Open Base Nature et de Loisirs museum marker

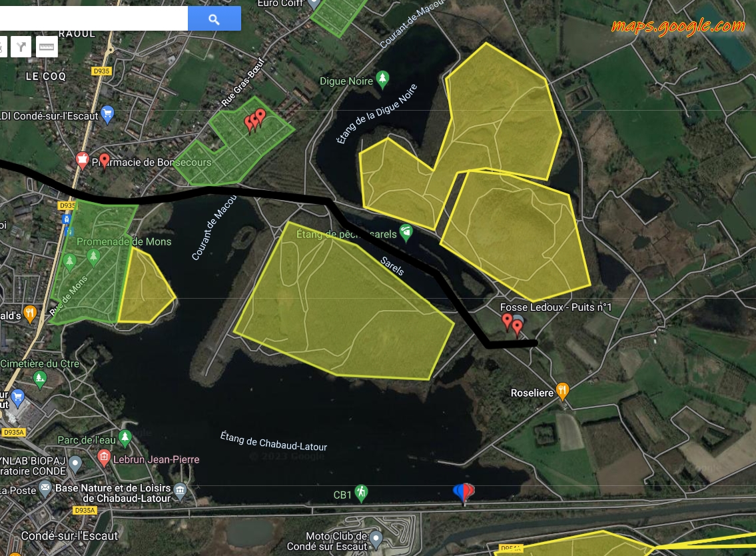[x=180, y=491]
